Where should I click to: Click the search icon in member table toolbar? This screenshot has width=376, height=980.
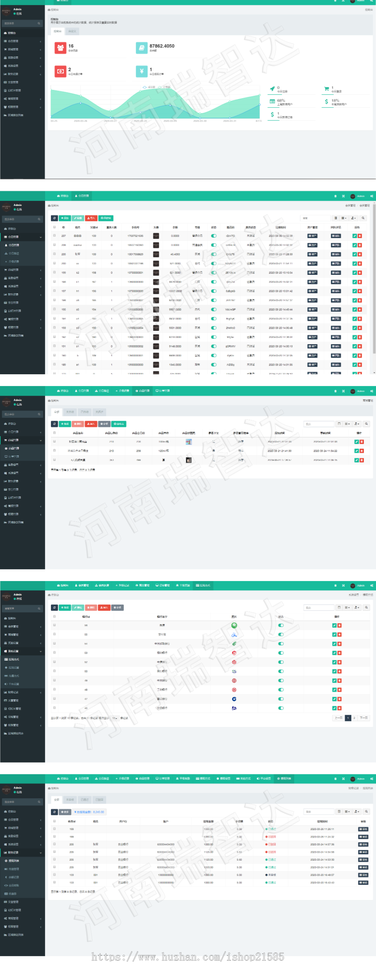[x=363, y=218]
